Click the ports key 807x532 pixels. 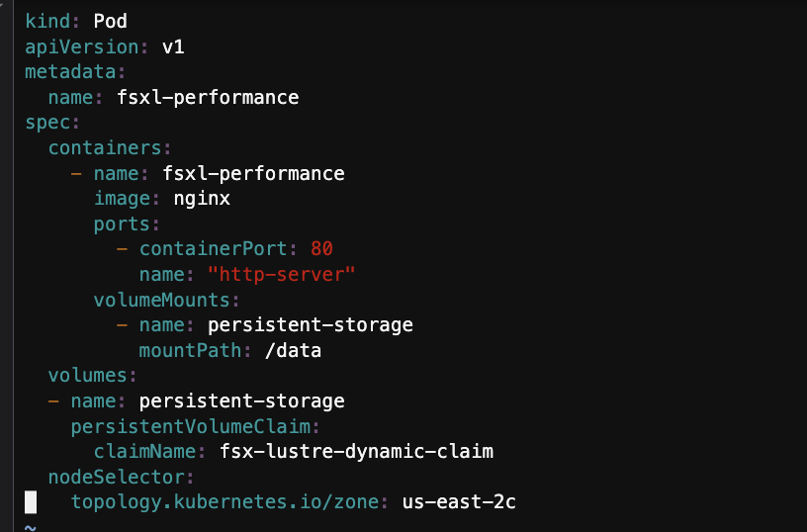tap(122, 224)
